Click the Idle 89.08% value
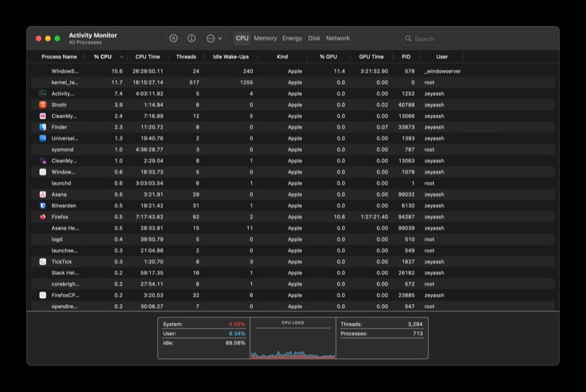 tap(235, 343)
